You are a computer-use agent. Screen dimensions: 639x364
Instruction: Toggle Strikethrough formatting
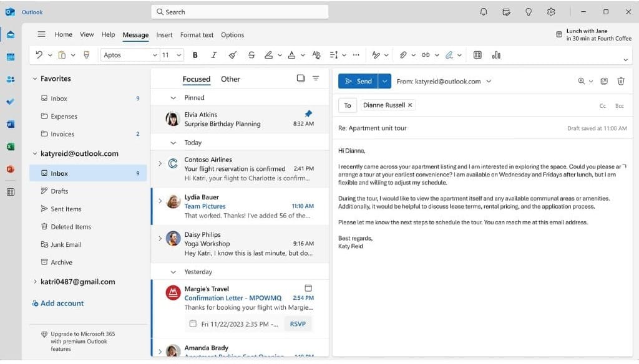point(251,55)
